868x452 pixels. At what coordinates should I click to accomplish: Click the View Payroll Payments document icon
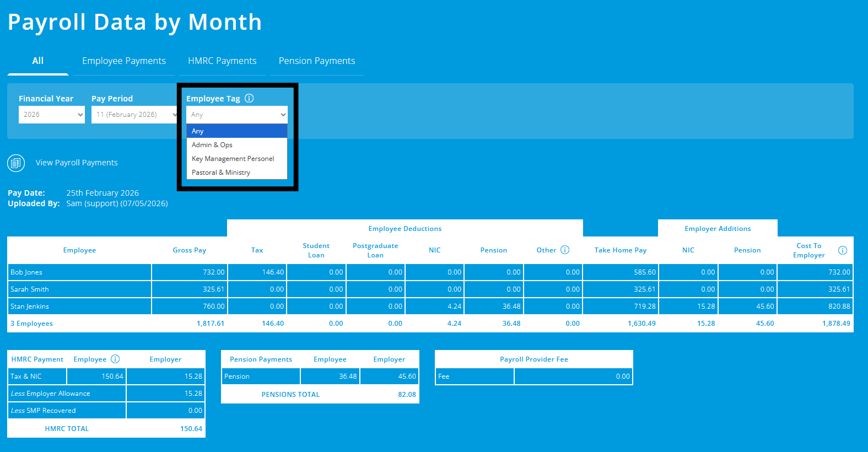click(x=16, y=163)
